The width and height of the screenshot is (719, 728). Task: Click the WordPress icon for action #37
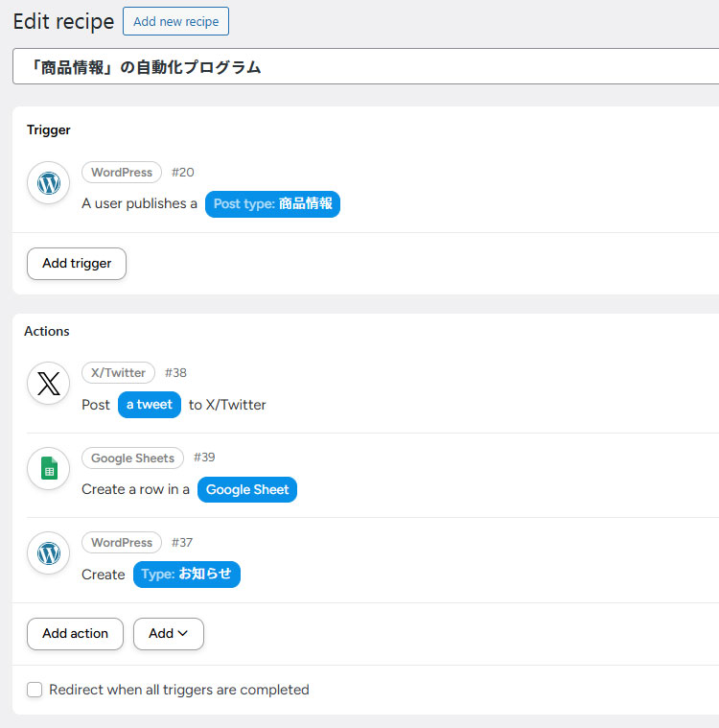48,553
